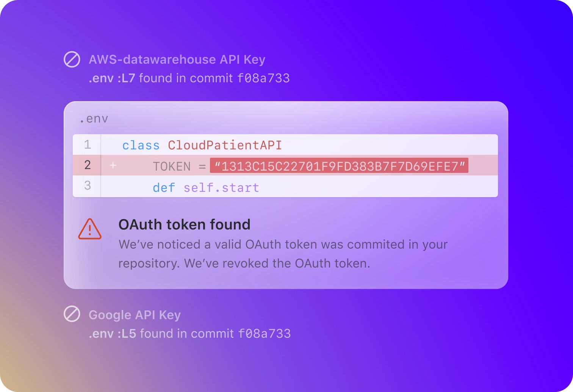Select line number 1 in the gutter
The height and width of the screenshot is (392, 573).
pos(88,144)
